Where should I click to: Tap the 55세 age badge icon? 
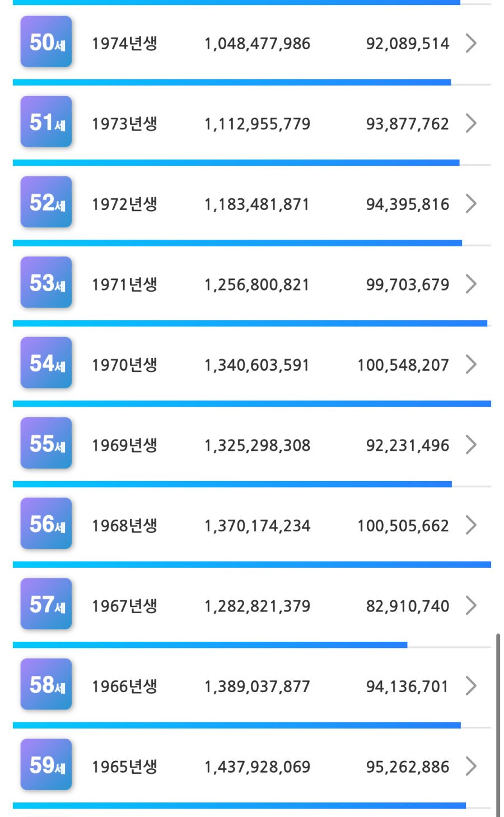[x=46, y=444]
